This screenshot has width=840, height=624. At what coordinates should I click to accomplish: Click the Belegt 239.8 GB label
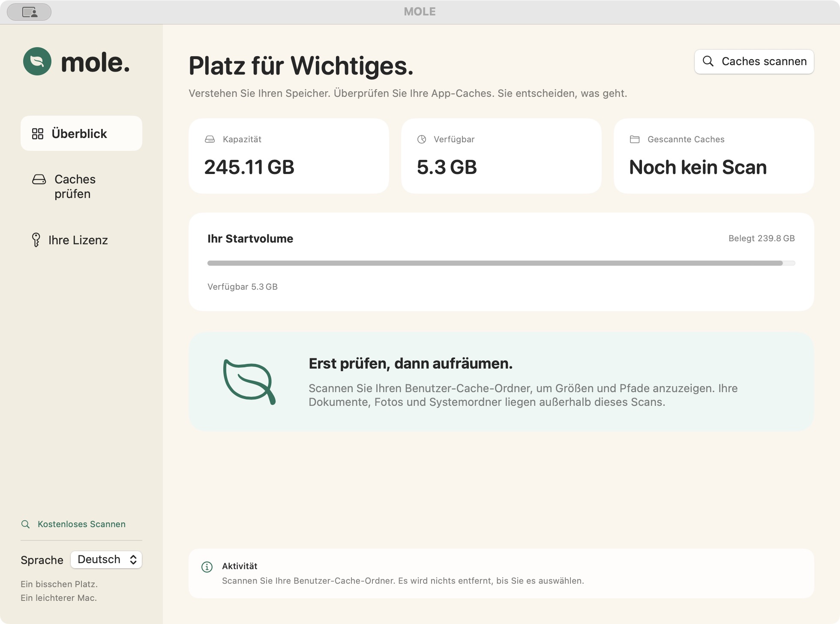click(x=762, y=238)
